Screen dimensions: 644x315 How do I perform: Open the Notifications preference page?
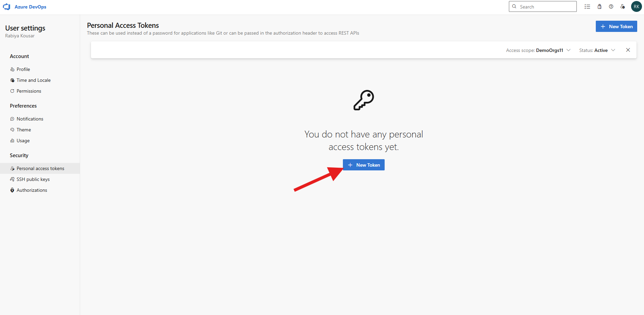click(30, 119)
